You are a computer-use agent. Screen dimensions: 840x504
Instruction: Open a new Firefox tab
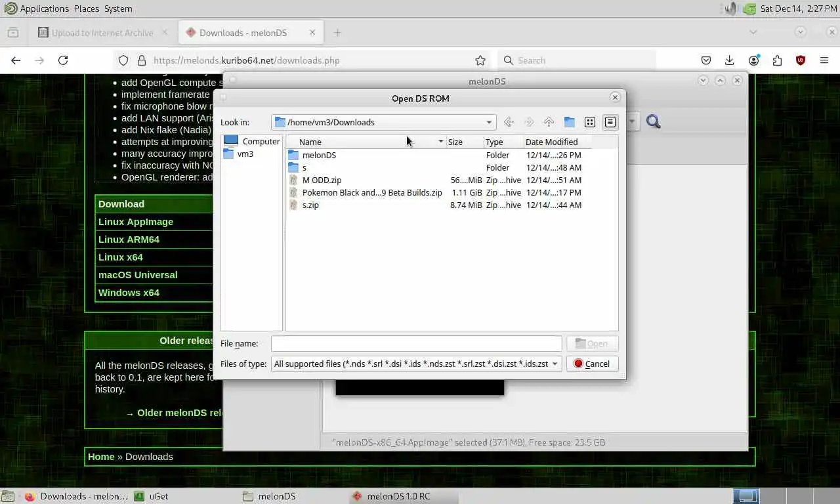pos(337,33)
